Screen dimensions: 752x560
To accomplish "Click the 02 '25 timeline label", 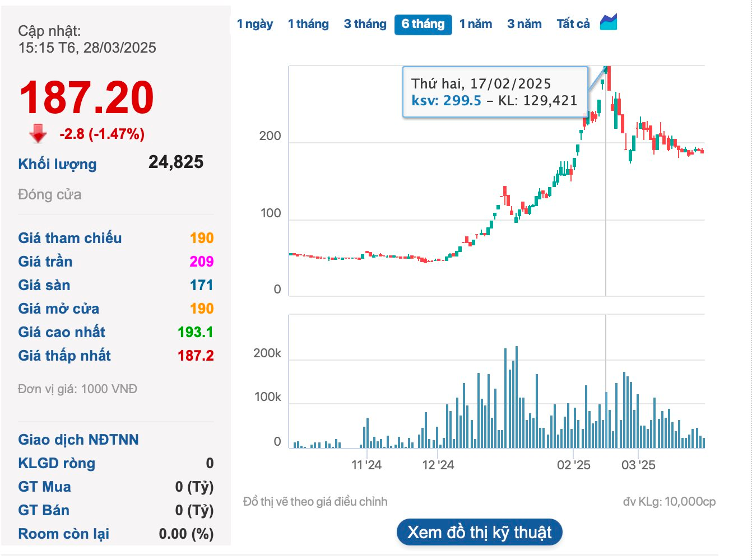I will (x=573, y=465).
